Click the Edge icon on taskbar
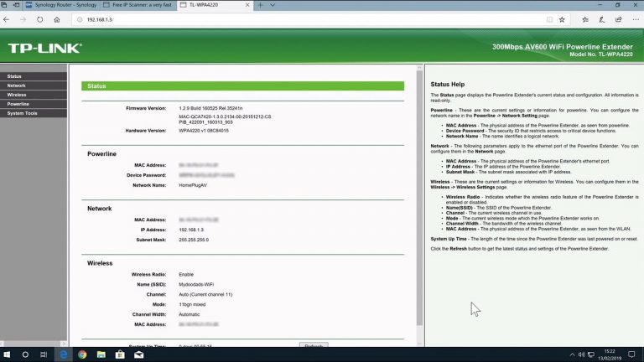This screenshot has width=644, height=362. tap(64, 354)
